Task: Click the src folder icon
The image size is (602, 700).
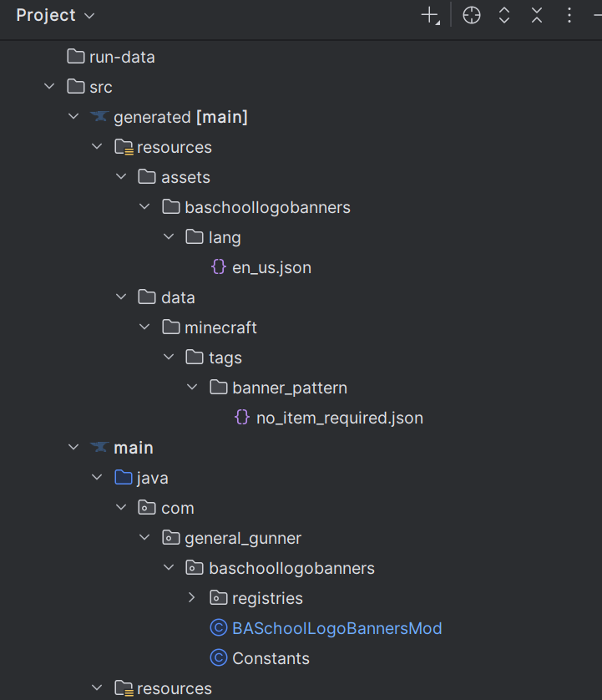Action: pos(76,86)
